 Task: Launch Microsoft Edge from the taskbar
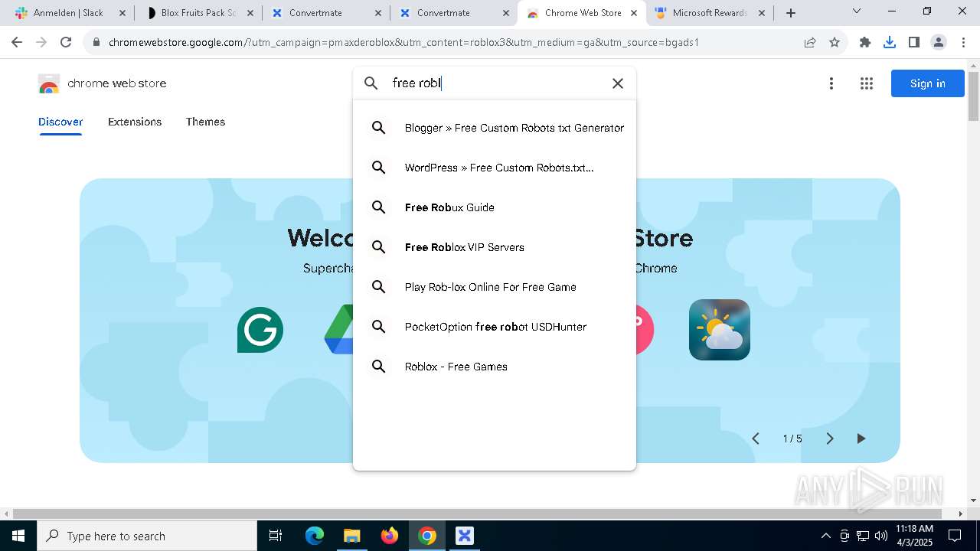pyautogui.click(x=315, y=536)
